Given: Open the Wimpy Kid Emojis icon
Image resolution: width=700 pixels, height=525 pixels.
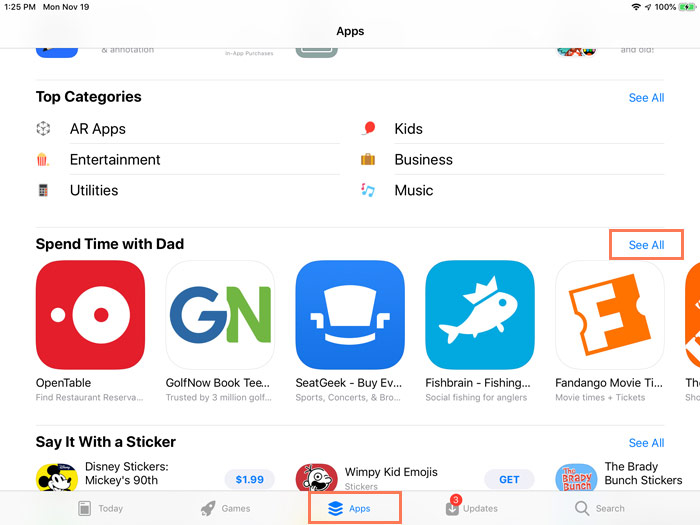Looking at the screenshot, I should (x=317, y=477).
